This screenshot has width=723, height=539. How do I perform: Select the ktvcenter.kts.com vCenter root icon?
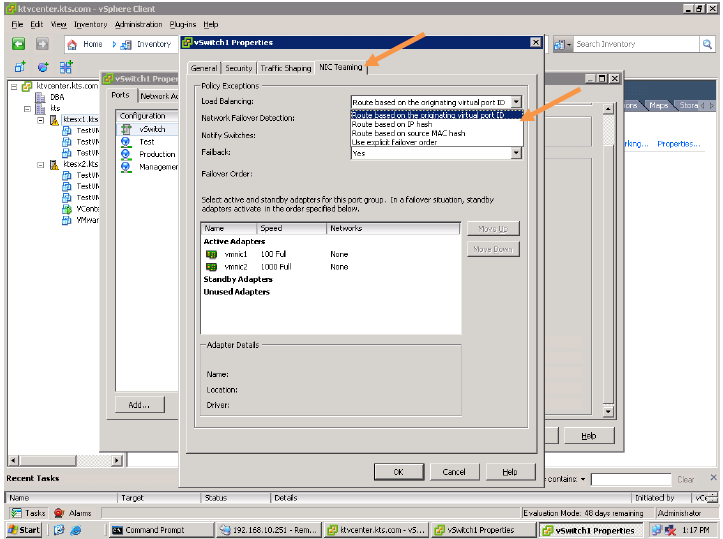click(x=27, y=86)
